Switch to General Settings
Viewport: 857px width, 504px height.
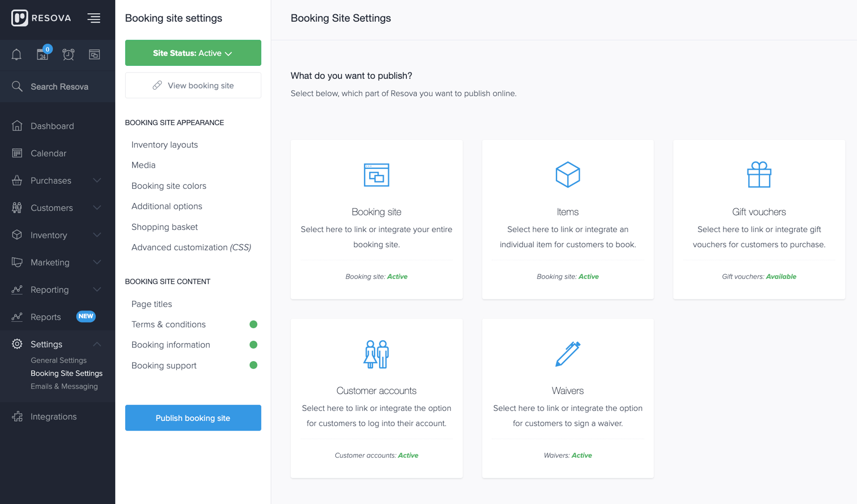tap(59, 360)
